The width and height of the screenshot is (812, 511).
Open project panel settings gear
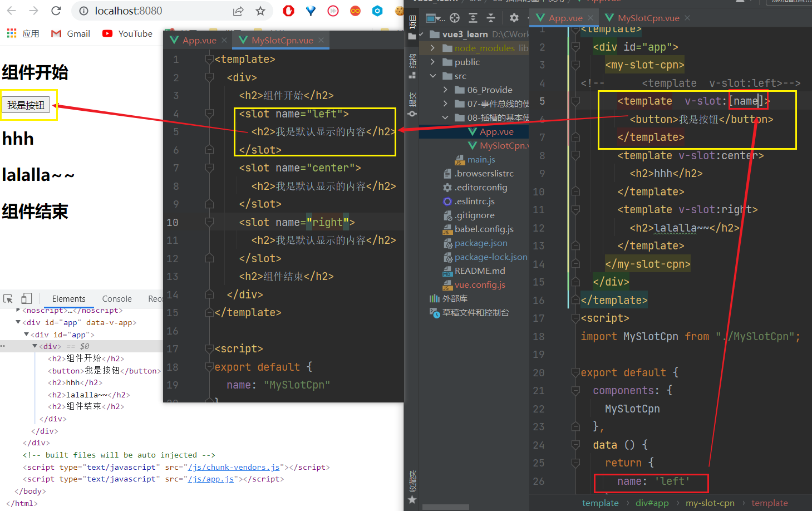(x=514, y=18)
